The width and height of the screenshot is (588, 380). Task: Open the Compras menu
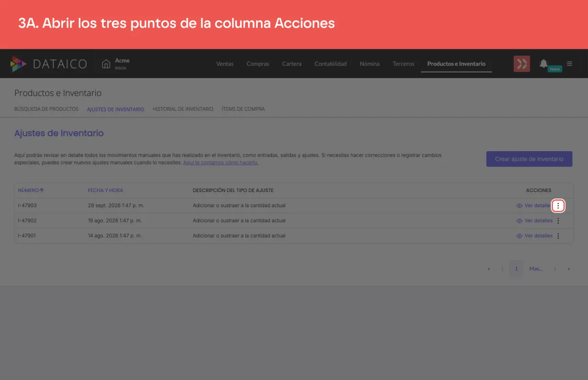tap(258, 64)
